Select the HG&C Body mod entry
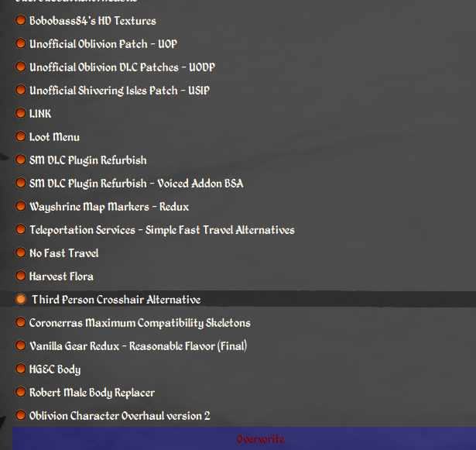The height and width of the screenshot is (450, 476). pos(55,369)
